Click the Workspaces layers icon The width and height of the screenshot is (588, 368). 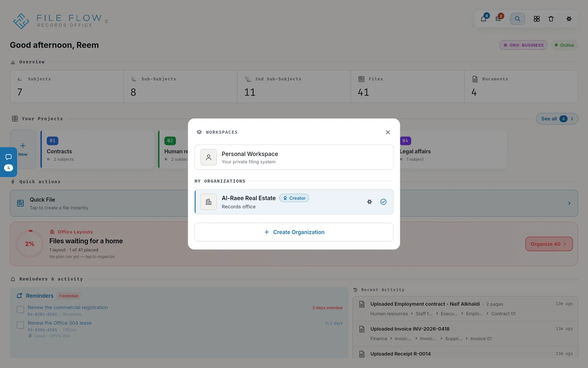199,132
